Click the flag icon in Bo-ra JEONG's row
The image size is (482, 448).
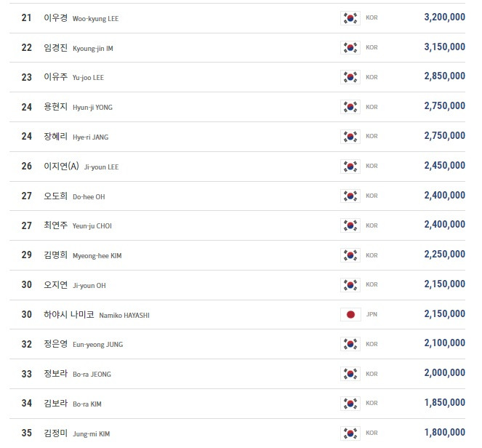click(350, 374)
